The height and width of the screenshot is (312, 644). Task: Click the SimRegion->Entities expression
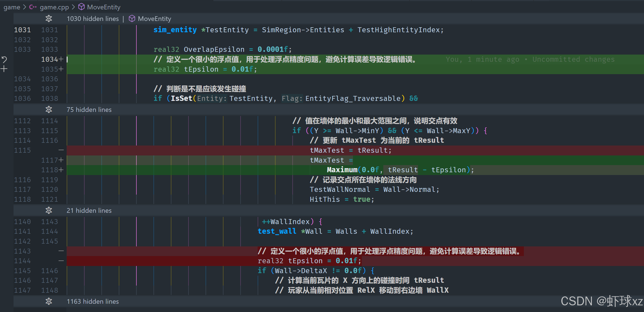[303, 30]
